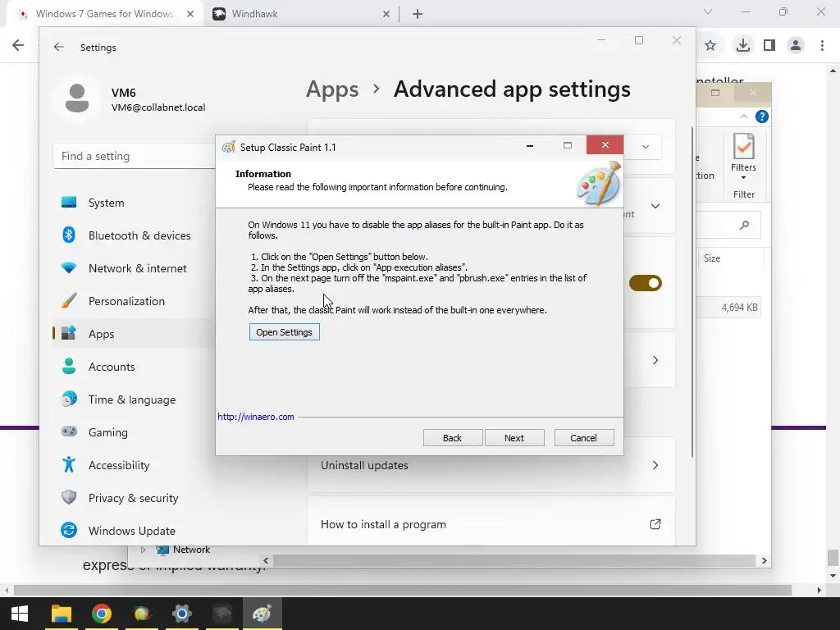
Task: Click Apps in the breadcrumb heading
Action: [x=332, y=89]
